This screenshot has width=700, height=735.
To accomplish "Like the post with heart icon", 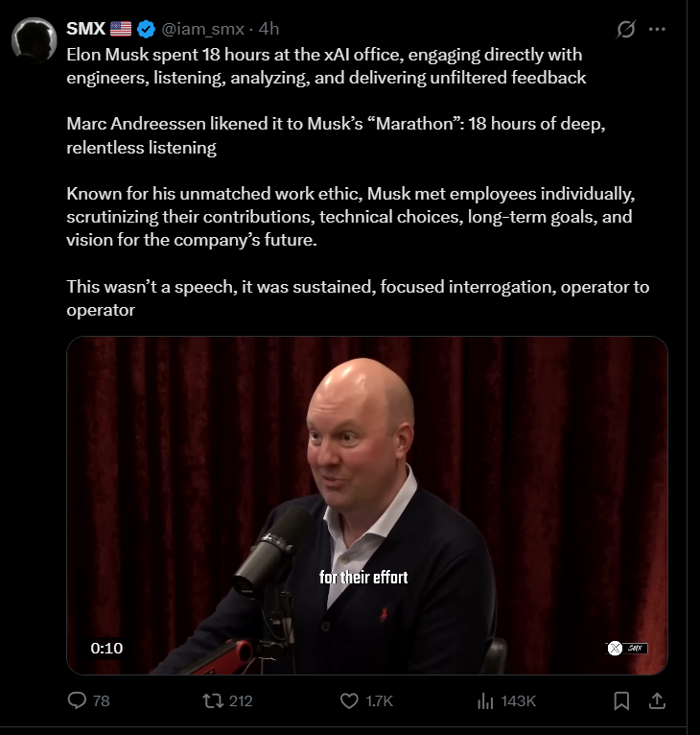I will [x=350, y=701].
